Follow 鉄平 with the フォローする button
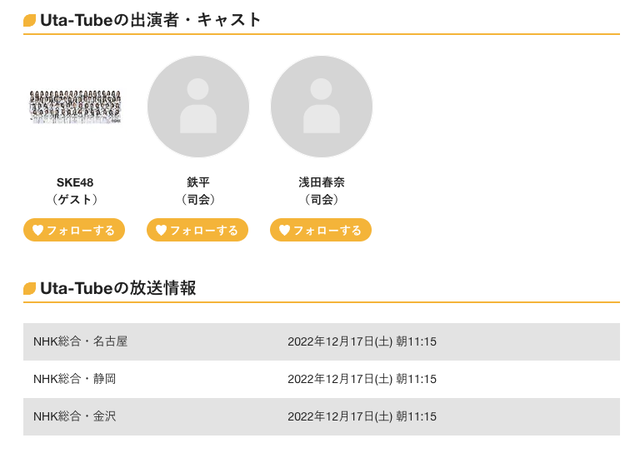640x453 pixels. click(x=198, y=230)
